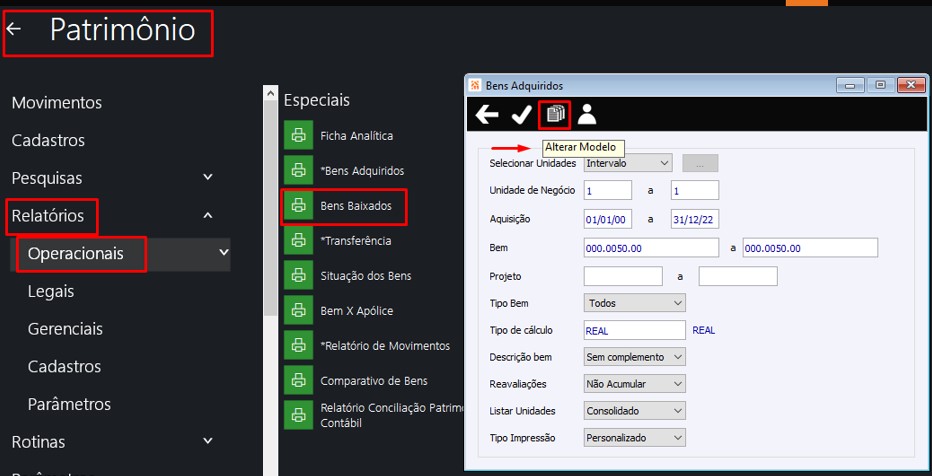Screen dimensions: 932x476
Task: Select the Pesquisas menu item
Action: [47, 178]
